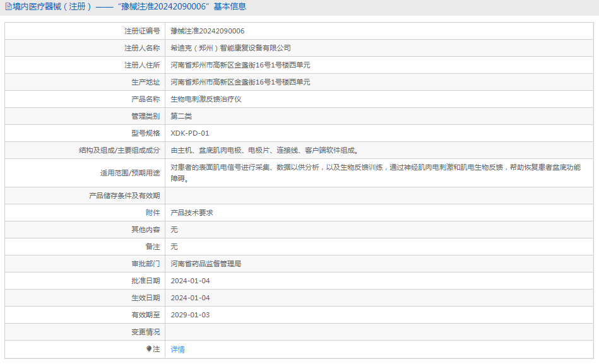Screen dimensions: 599x364
Task: Click the page title 境内医疗器械（注册）
Action: pyautogui.click(x=52, y=6)
